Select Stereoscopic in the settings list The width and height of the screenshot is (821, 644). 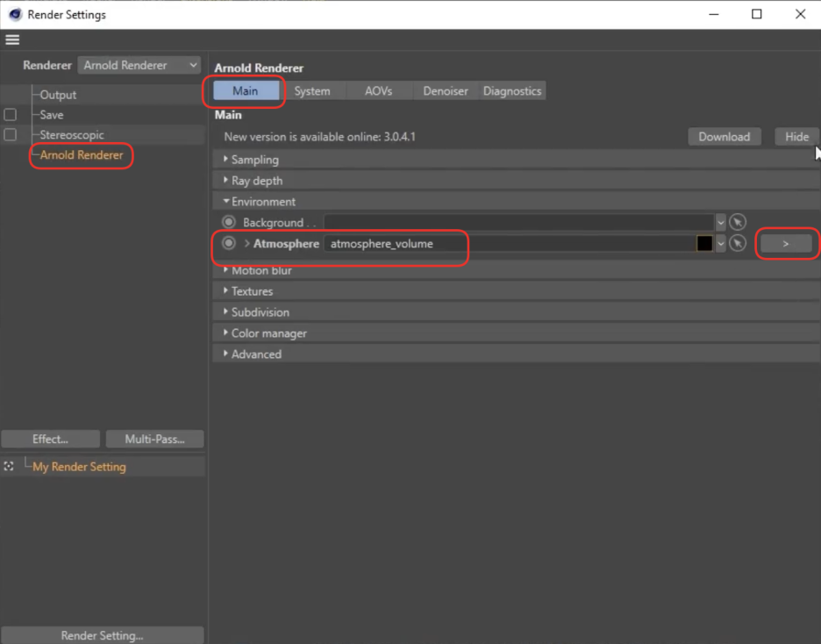tap(72, 134)
